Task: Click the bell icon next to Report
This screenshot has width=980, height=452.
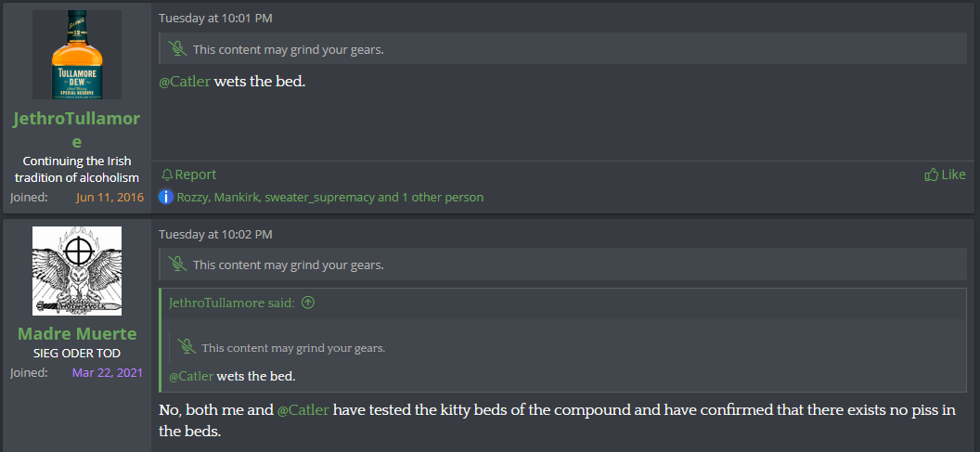Action: click(x=167, y=174)
